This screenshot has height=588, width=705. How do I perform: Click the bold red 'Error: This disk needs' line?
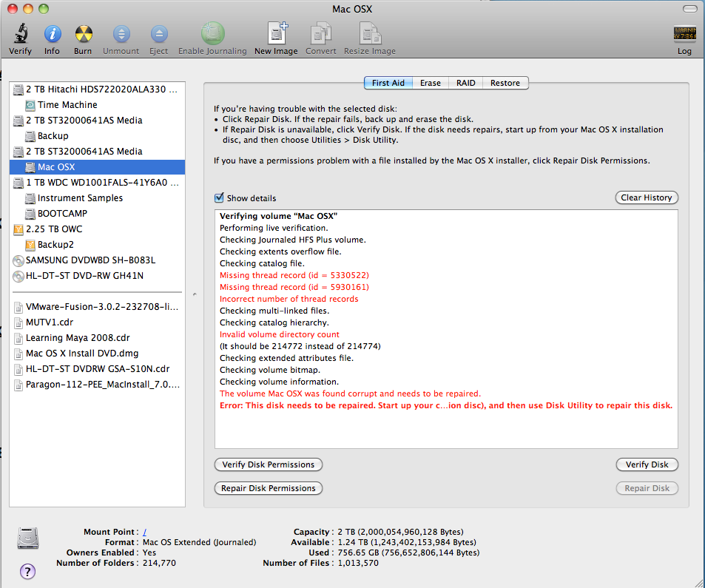click(x=446, y=405)
